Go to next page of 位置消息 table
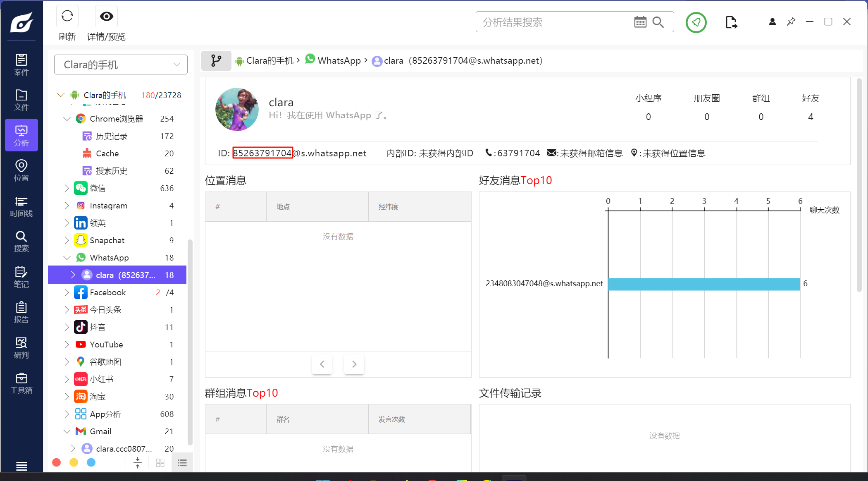868x481 pixels. click(x=354, y=364)
